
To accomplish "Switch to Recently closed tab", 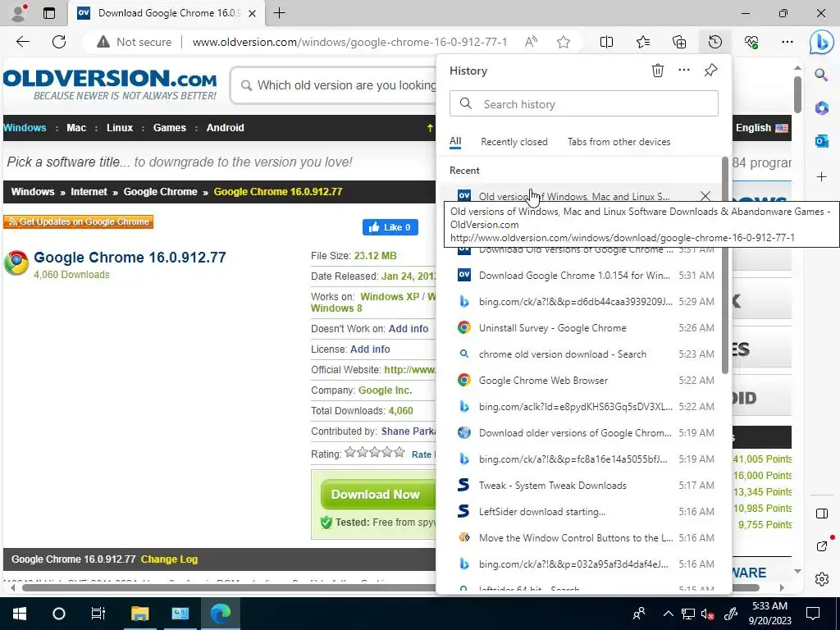I will (514, 141).
